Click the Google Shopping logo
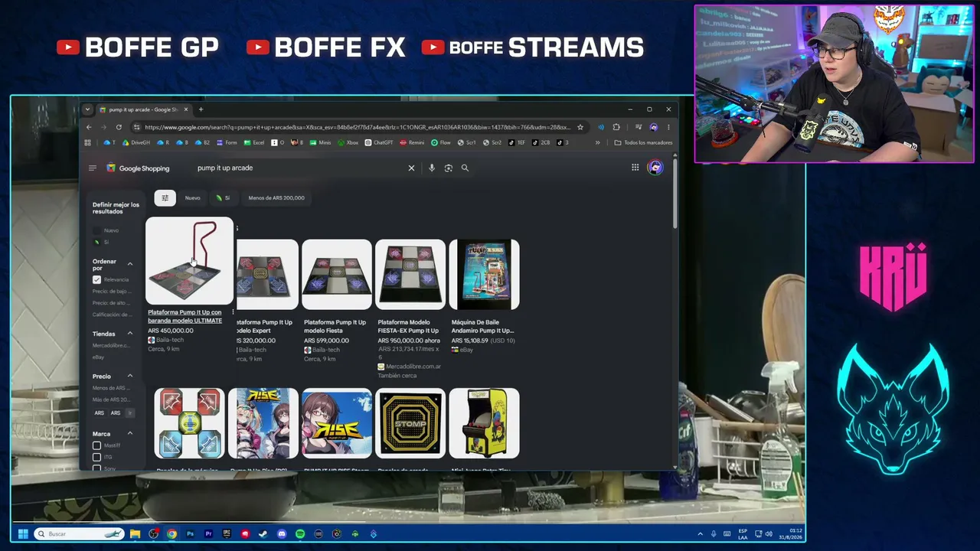This screenshot has height=551, width=980. point(138,168)
